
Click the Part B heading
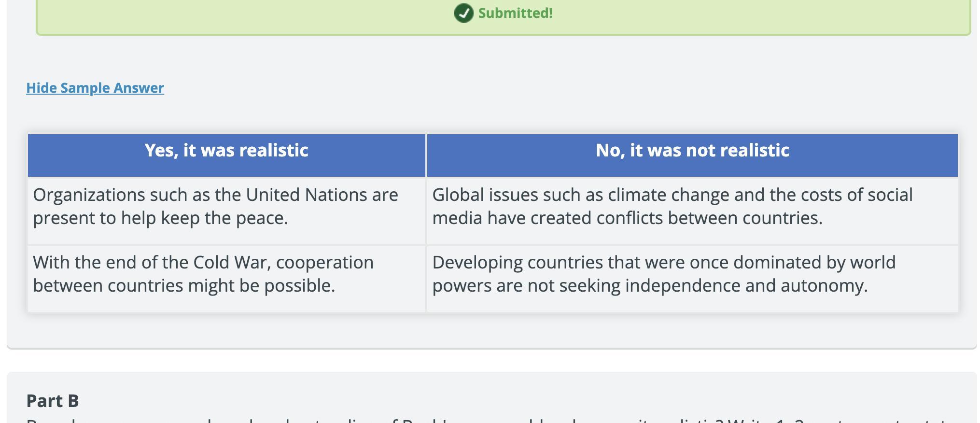(53, 401)
